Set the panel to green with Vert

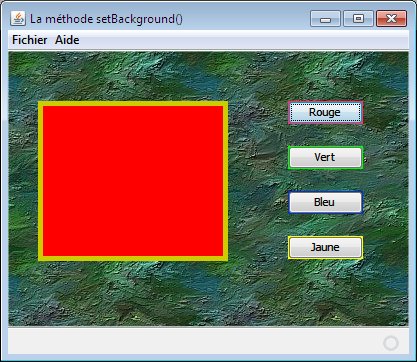(x=325, y=157)
